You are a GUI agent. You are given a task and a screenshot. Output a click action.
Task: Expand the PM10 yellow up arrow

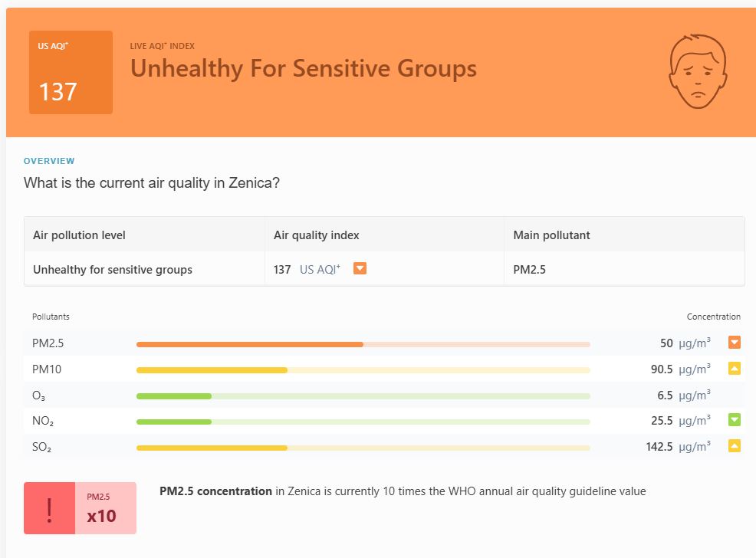(735, 369)
